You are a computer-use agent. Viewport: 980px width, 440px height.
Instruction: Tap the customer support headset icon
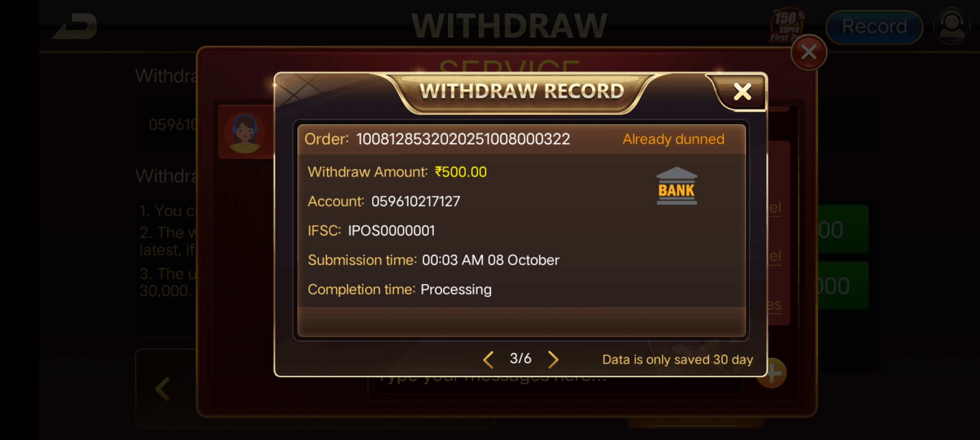click(x=952, y=26)
